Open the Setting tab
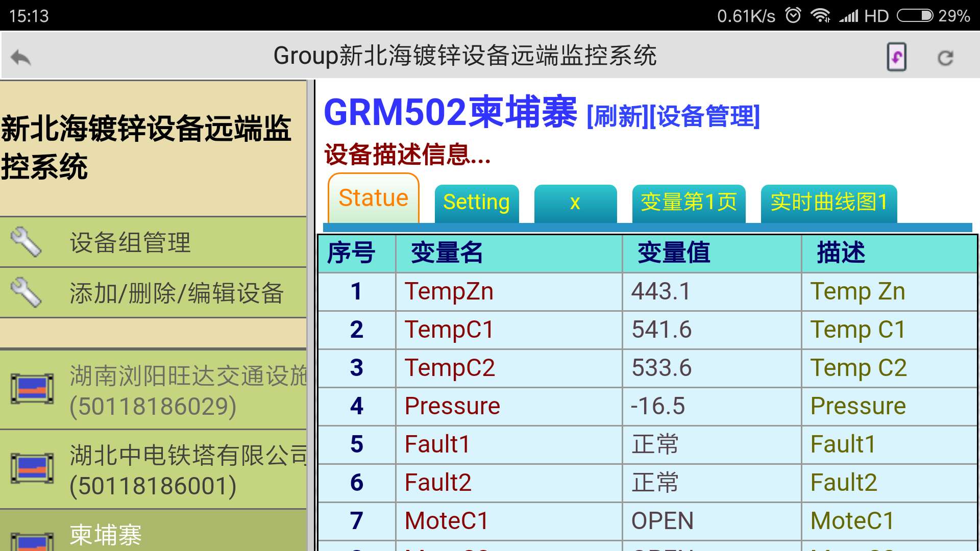 tap(476, 203)
